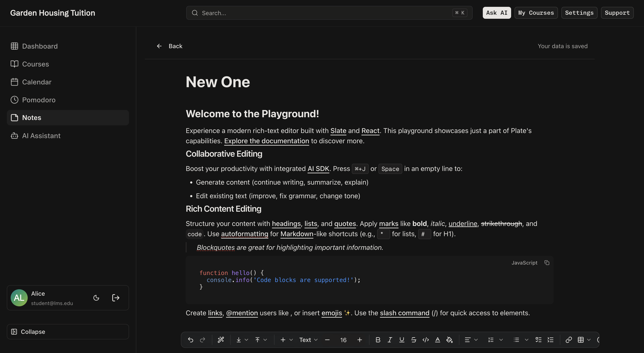Viewport: 644px width, 353px height.
Task: Click the log out icon beside Alice
Action: coord(115,298)
